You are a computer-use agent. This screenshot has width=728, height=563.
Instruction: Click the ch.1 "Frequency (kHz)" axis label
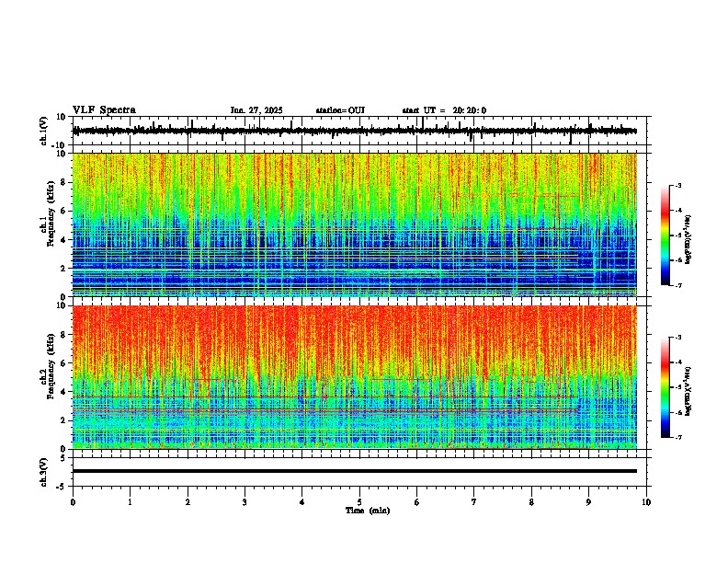pos(51,213)
